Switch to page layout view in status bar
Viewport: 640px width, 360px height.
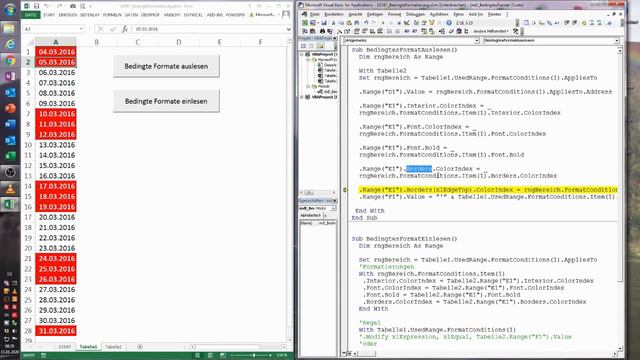click(x=210, y=356)
